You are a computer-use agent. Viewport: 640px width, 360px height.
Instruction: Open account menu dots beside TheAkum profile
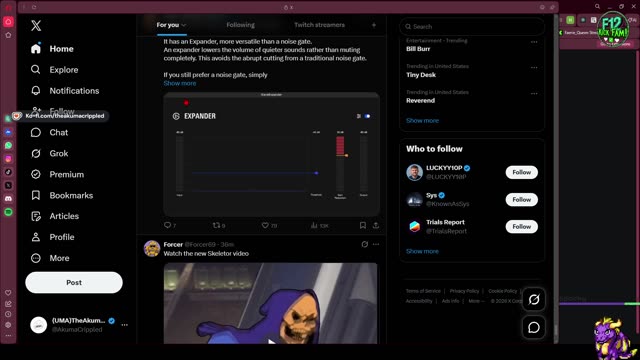click(124, 325)
